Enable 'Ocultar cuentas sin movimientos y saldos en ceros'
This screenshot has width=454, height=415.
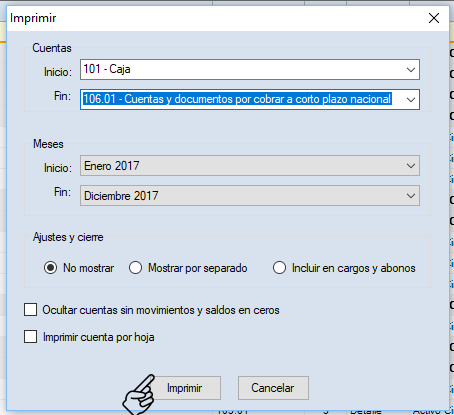30,310
